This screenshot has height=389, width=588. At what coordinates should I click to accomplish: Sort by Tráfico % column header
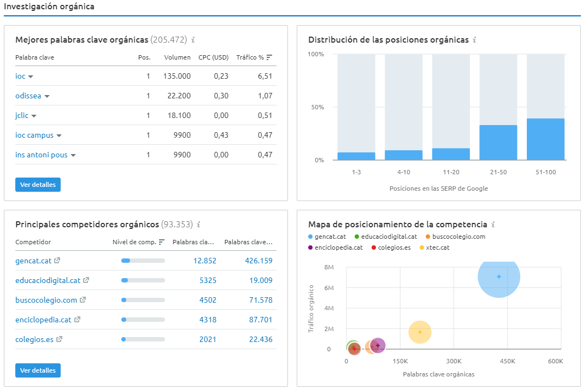[x=254, y=57]
